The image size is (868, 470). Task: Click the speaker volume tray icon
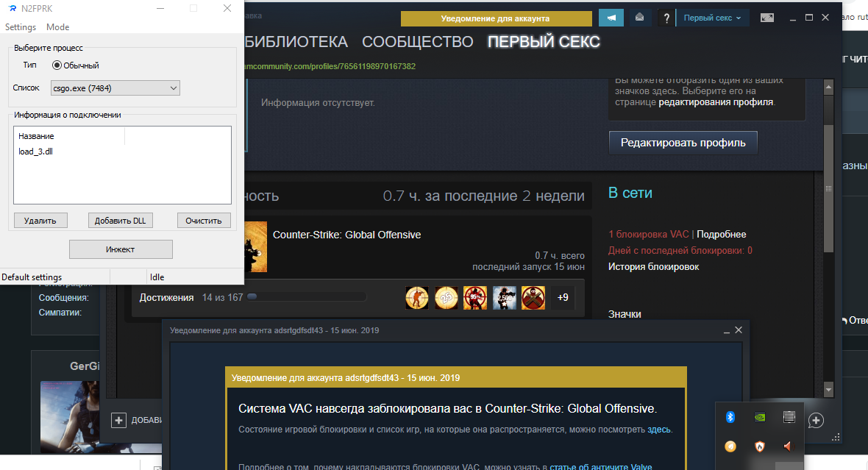coord(789,446)
